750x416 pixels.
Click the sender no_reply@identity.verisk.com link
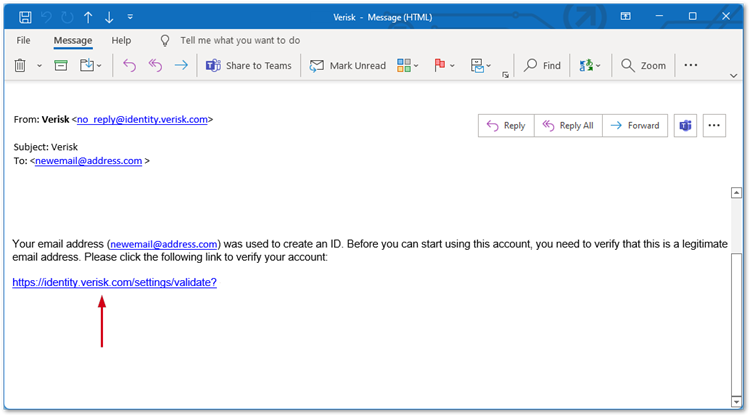(142, 120)
